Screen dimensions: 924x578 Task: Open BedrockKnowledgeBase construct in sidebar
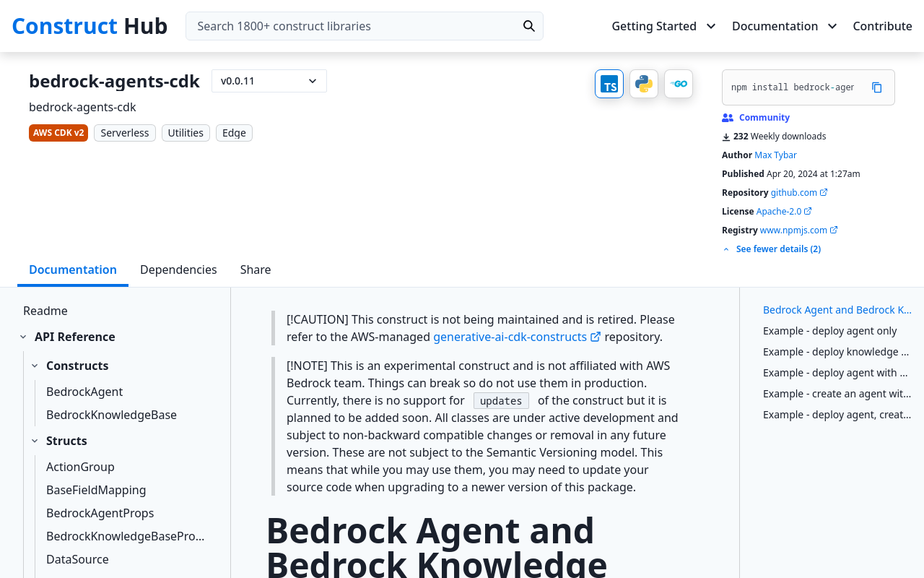pyautogui.click(x=111, y=415)
